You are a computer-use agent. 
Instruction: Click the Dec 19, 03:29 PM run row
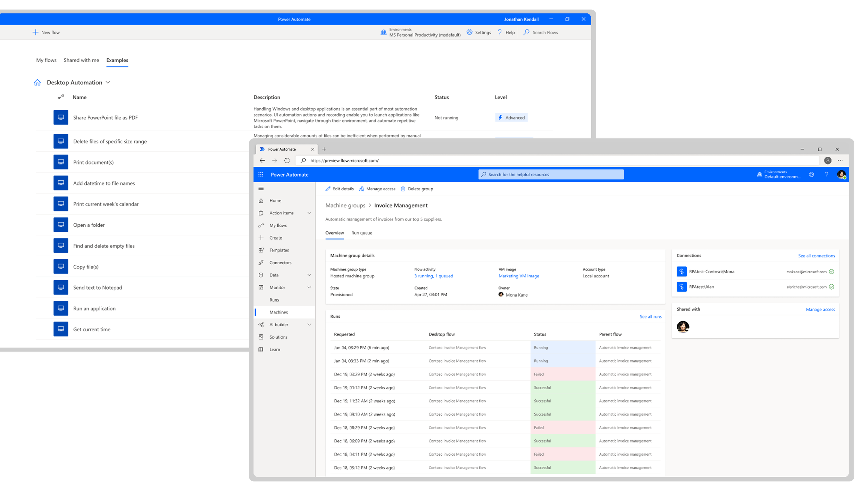click(495, 374)
